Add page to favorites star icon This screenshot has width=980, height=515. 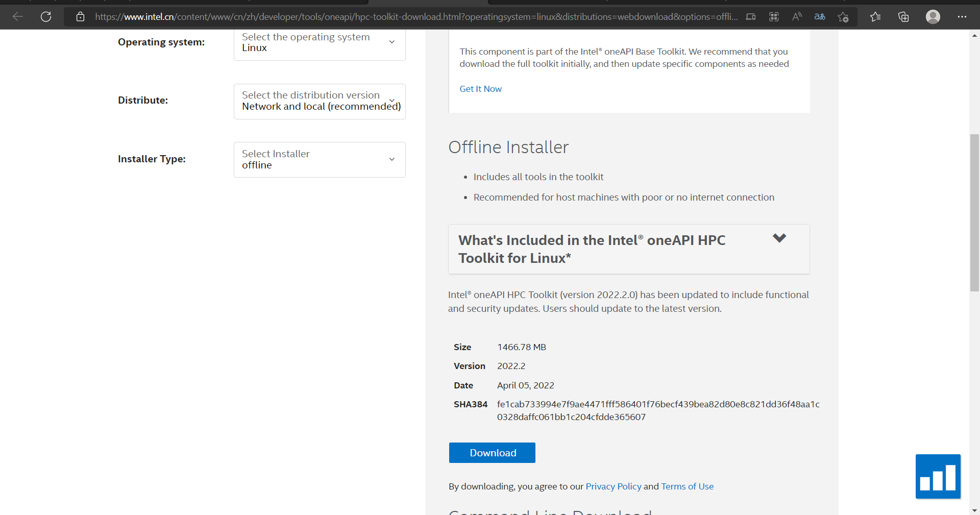click(x=843, y=17)
